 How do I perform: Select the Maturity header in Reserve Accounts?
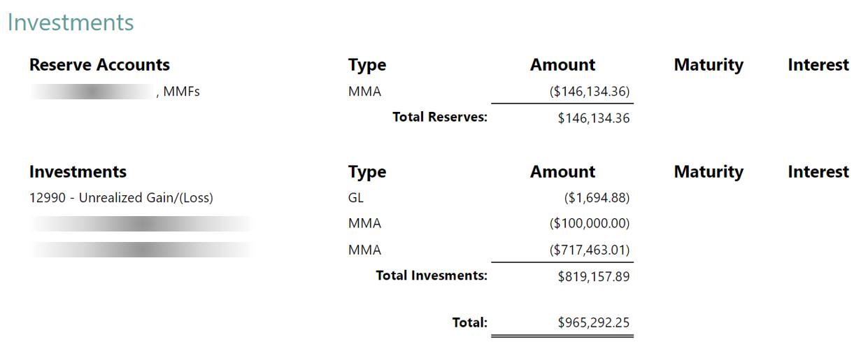709,65
